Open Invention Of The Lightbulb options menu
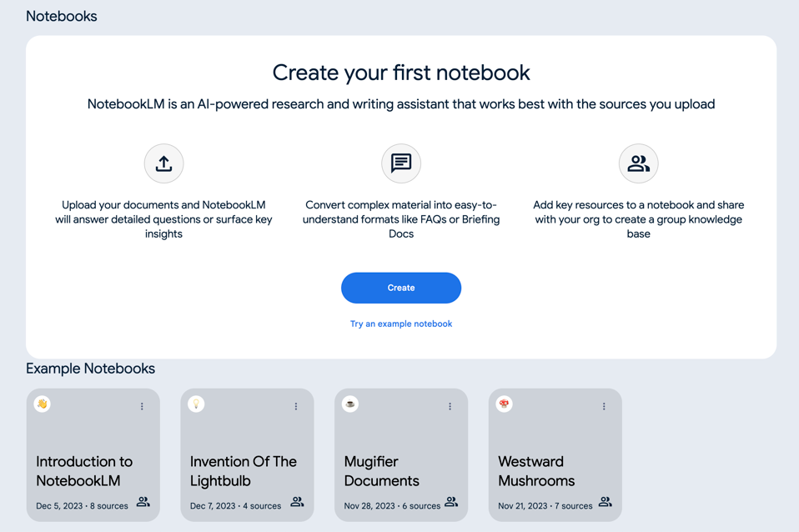Viewport: 799px width, 532px height. (x=296, y=406)
